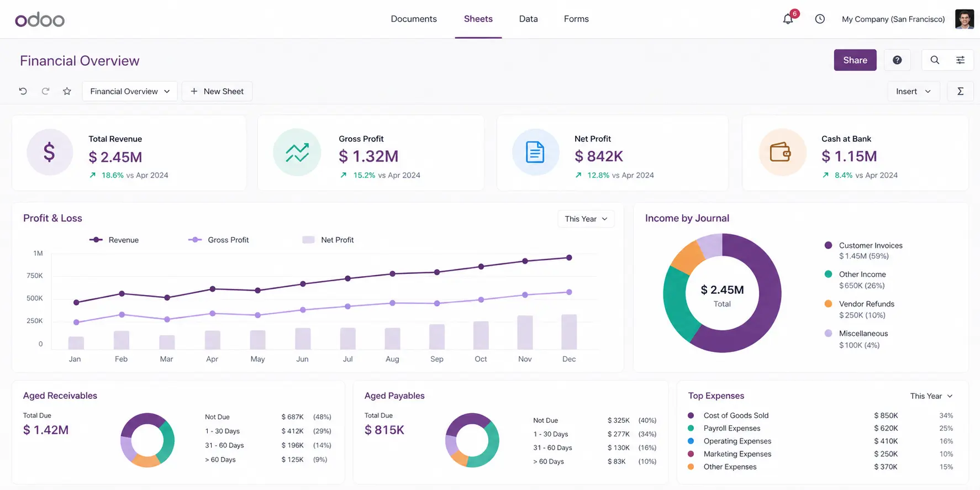The width and height of the screenshot is (980, 490).
Task: Click the sigma formula icon
Action: coord(960,91)
